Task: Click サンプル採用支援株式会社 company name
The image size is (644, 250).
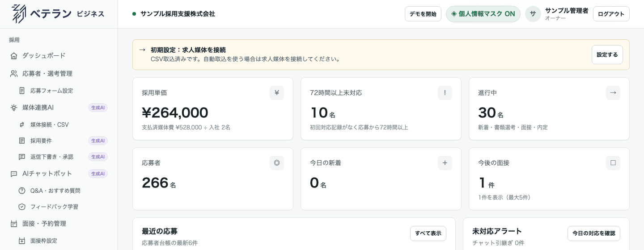Action: [178, 14]
